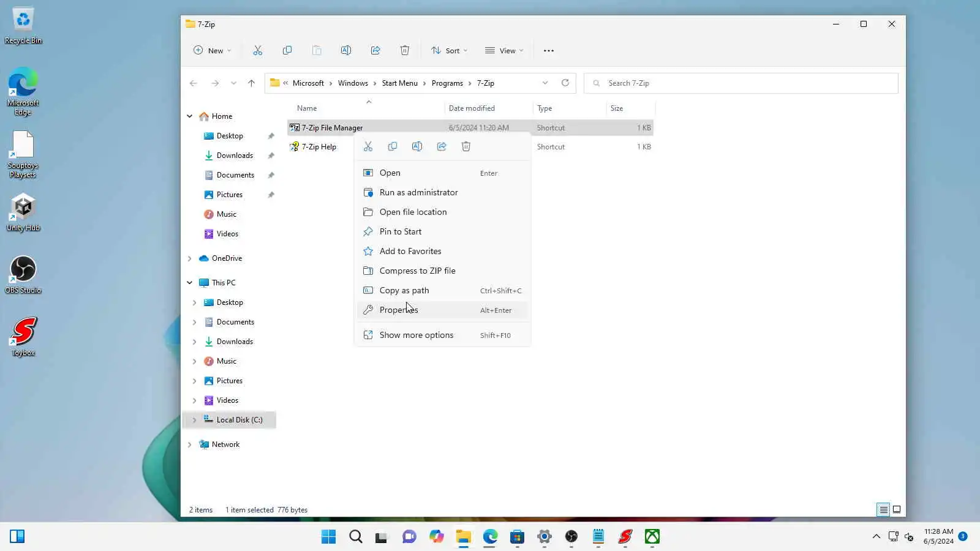Choose Add to Favorites
Screen dimensions: 980x551
click(442, 252)
